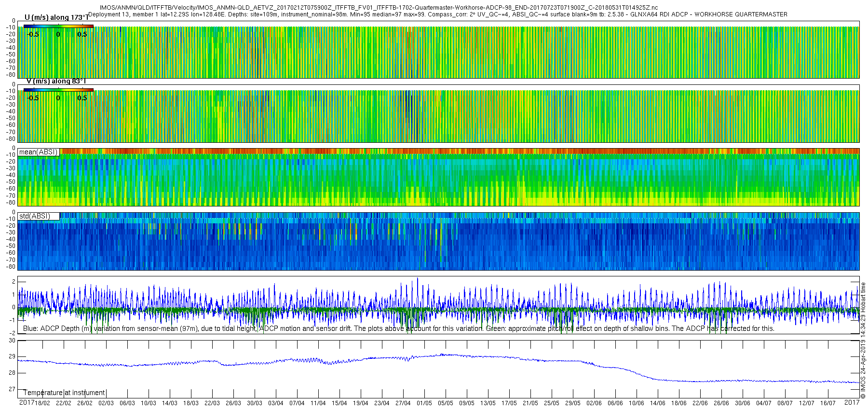This screenshot has height=410, width=868.
Task: Click the 26/06 date tick label
Action: [721, 403]
